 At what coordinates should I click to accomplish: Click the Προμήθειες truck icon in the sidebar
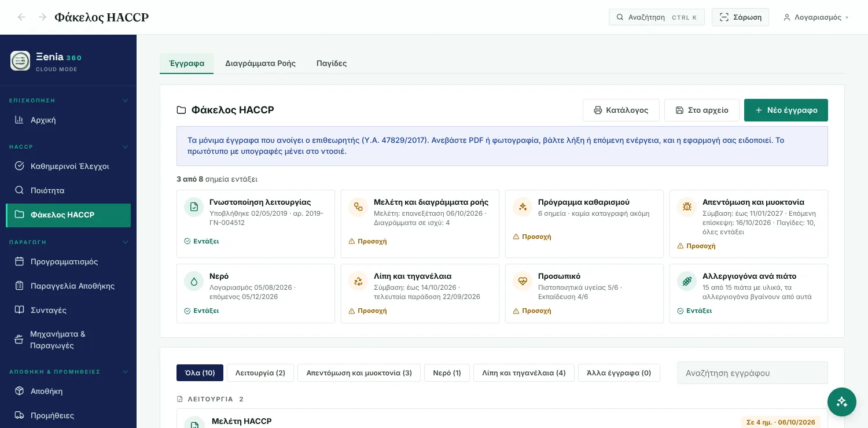point(19,415)
